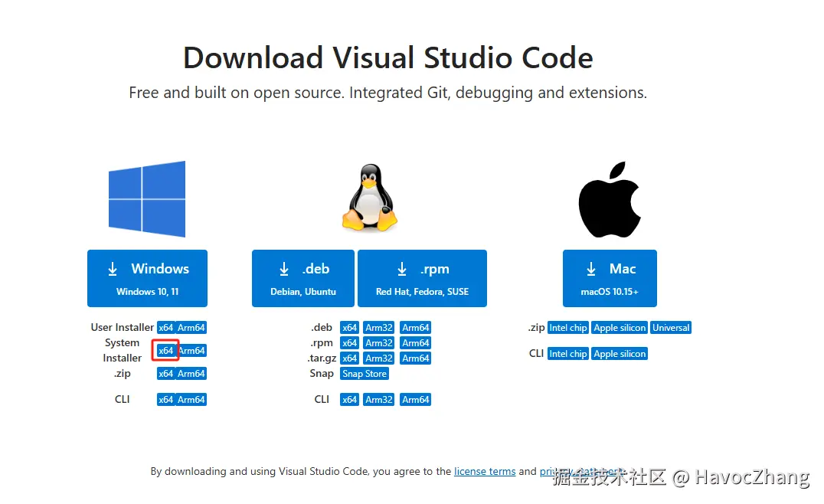Viewport: 824px width, 504px height.
Task: Click the Windows logo icon
Action: [x=146, y=198]
